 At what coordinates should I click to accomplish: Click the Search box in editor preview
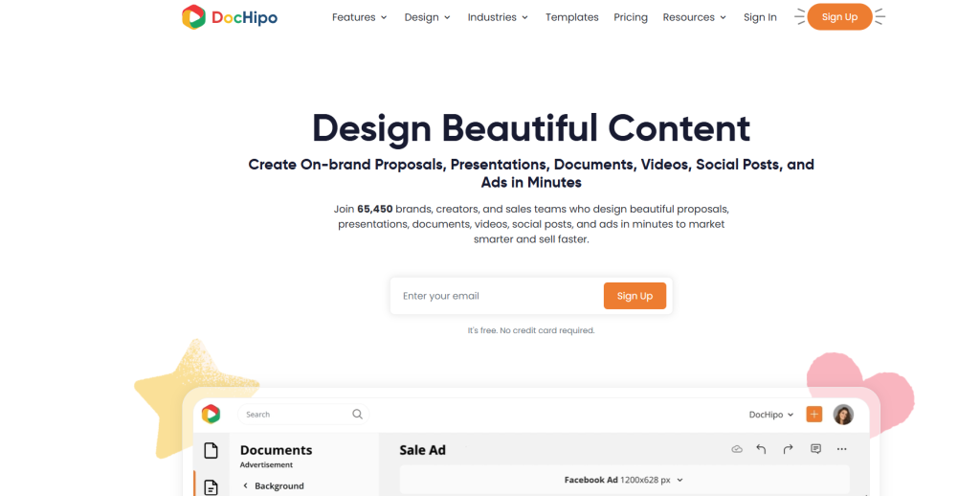[303, 414]
